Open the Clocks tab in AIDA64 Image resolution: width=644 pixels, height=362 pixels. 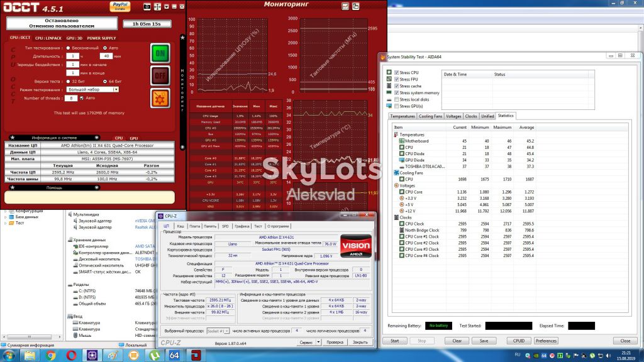[x=470, y=116]
